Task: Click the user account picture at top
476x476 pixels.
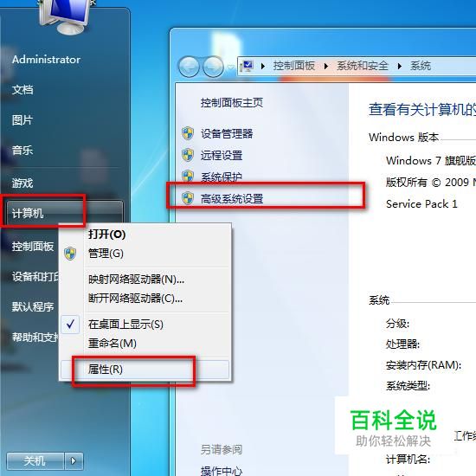Action: [x=65, y=16]
